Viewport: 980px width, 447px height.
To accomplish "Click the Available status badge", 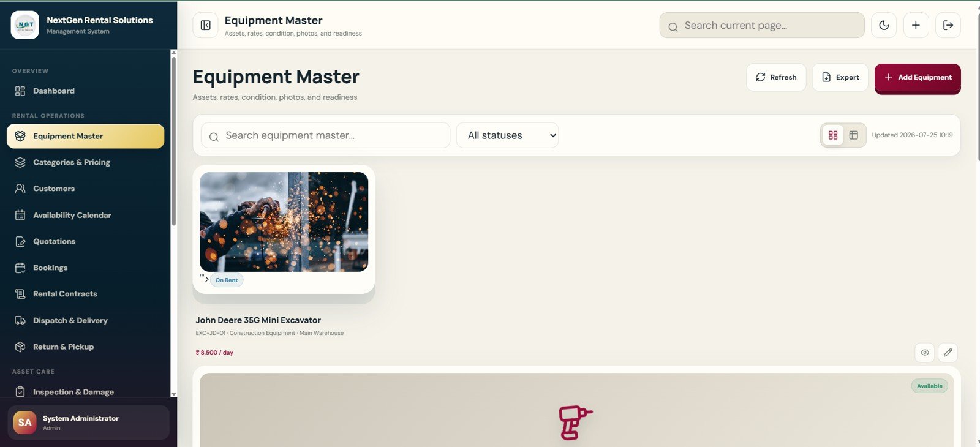I will (x=929, y=386).
